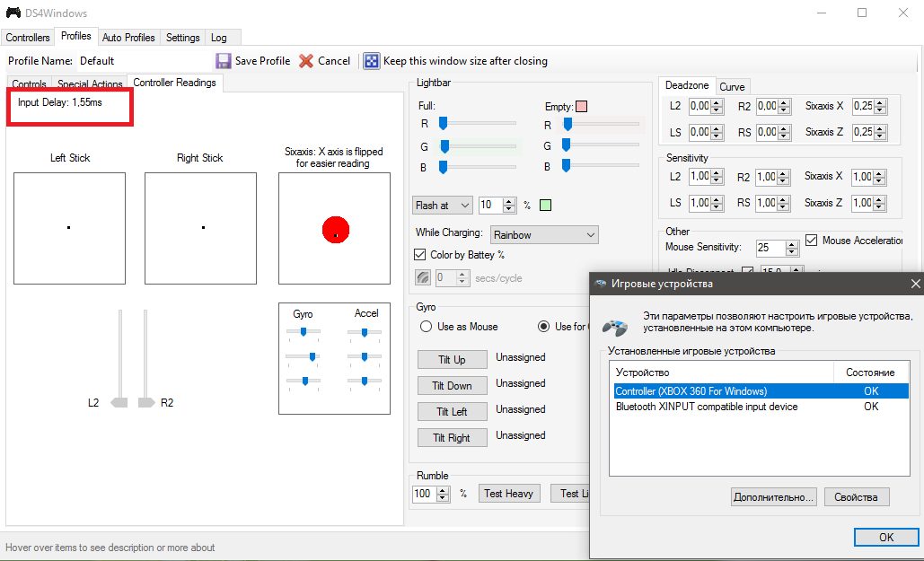
Task: Click the Right Stick reading box
Action: (200, 228)
